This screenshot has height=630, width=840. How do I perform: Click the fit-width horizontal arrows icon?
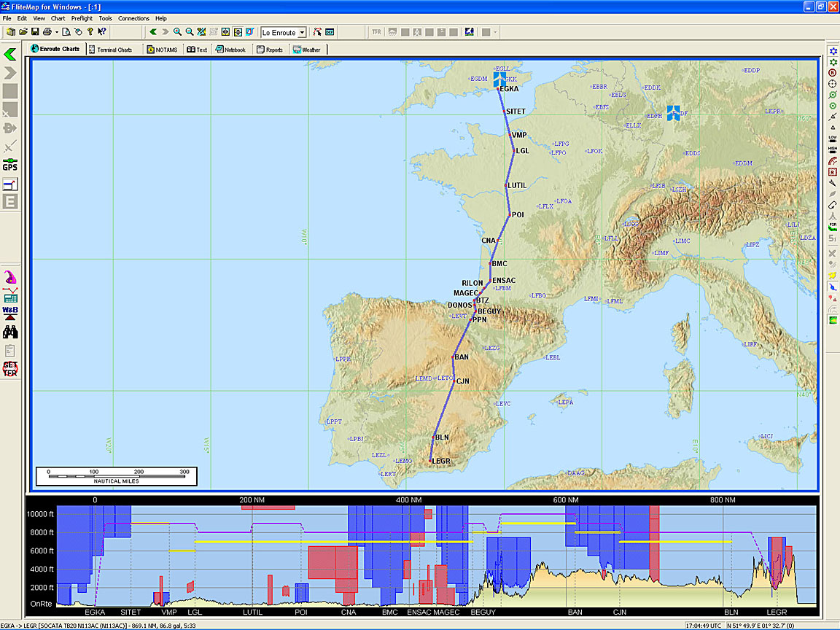(x=225, y=32)
